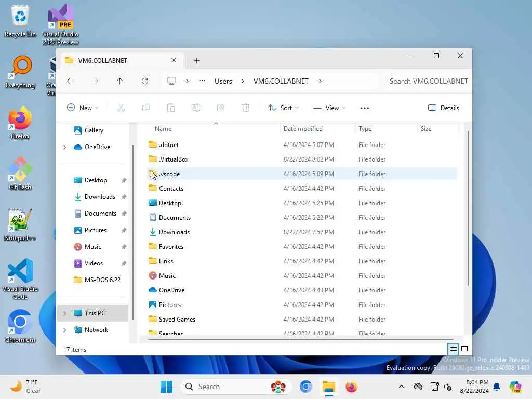Image resolution: width=532 pixels, height=399 pixels.
Task: Switch to large thumbnails layout icon
Action: tap(464, 349)
